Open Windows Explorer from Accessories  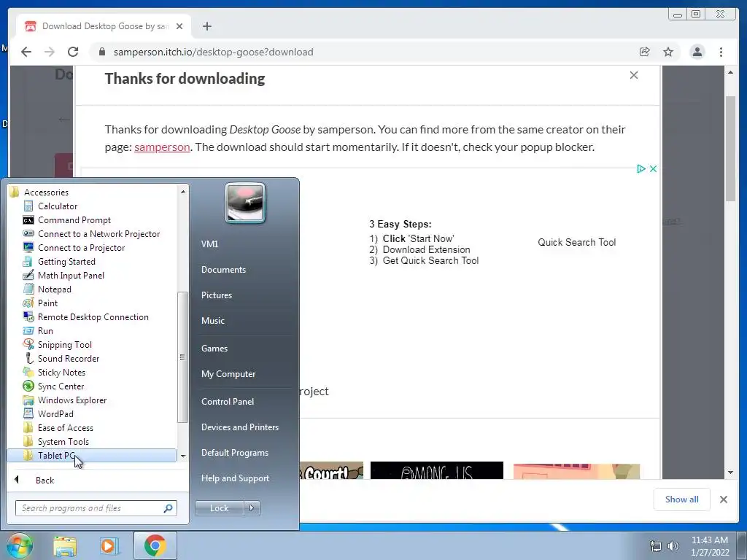pyautogui.click(x=72, y=400)
